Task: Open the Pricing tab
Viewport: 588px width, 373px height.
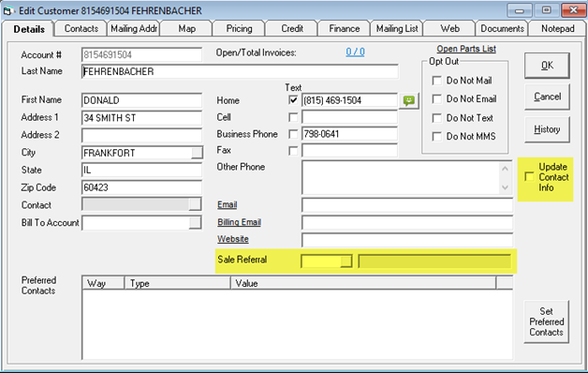Action: click(239, 29)
